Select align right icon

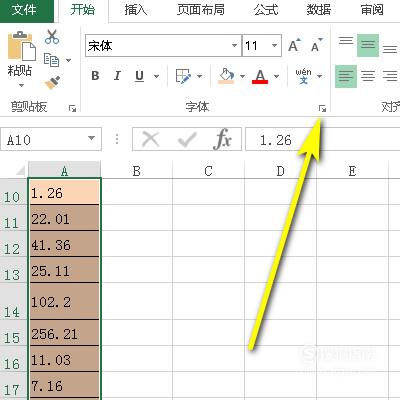pos(390,76)
